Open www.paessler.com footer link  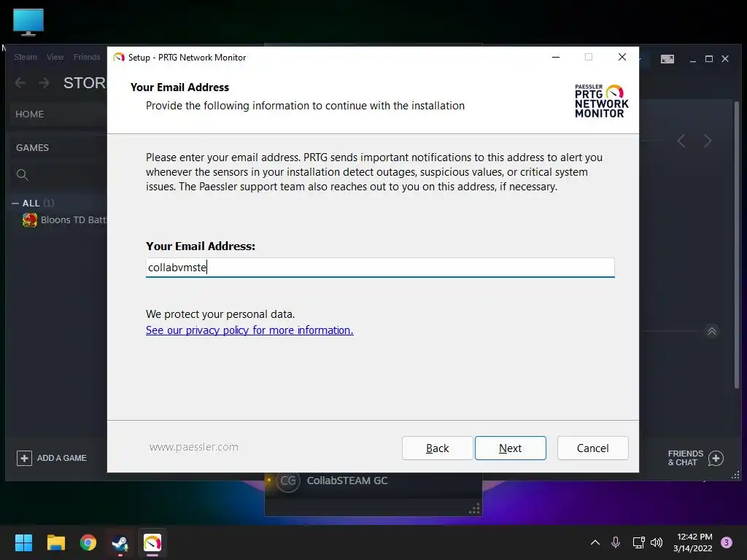coord(193,447)
